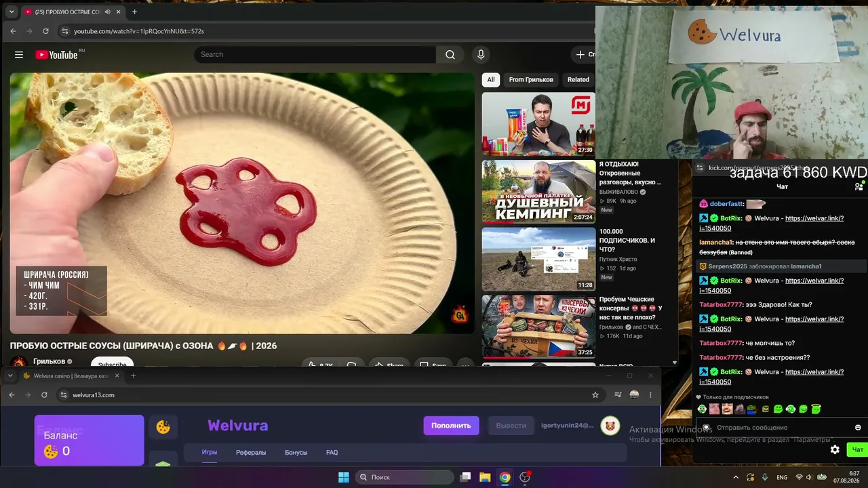
Task: Click the Грильков channel name under the video
Action: pyautogui.click(x=49, y=361)
